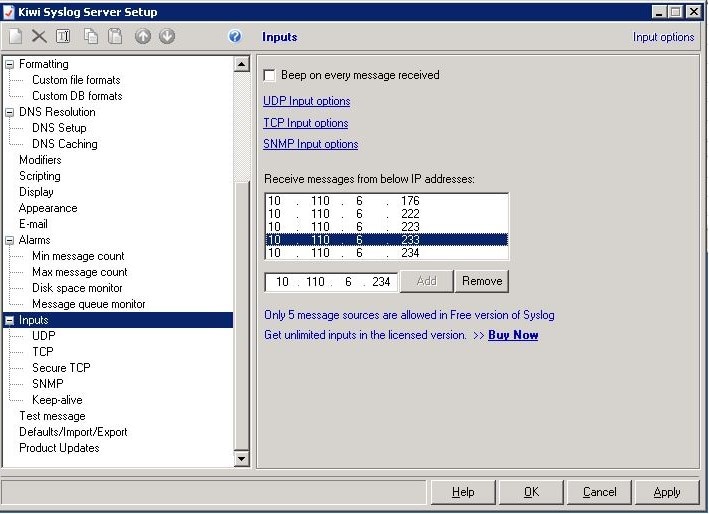The height and width of the screenshot is (514, 709).
Task: Click tree scrollbar down arrow
Action: pyautogui.click(x=241, y=459)
